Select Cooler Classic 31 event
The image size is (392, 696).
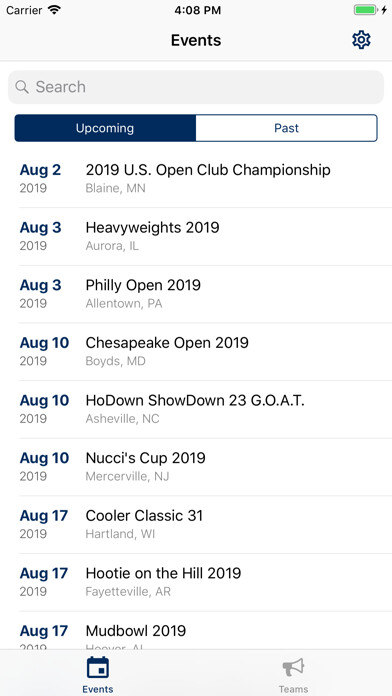(x=196, y=525)
